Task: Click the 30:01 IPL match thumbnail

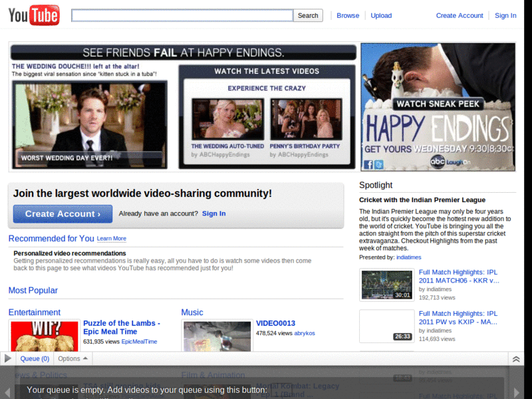Action: coord(387,285)
